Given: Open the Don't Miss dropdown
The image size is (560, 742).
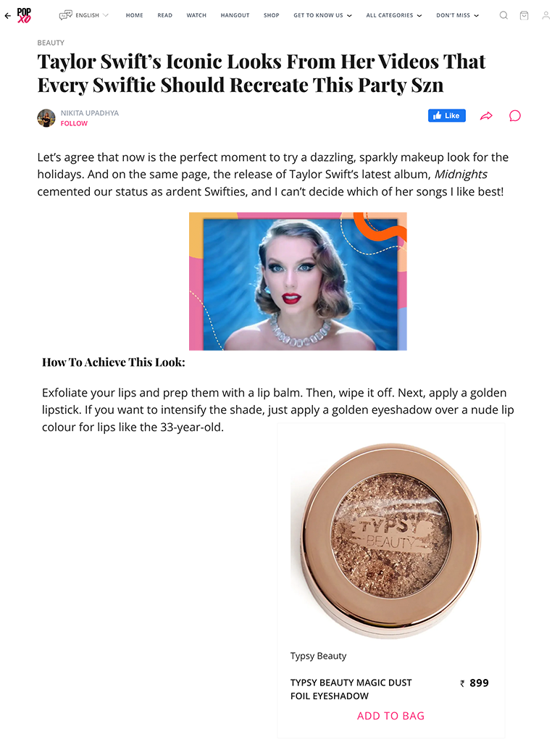Looking at the screenshot, I should tap(457, 15).
